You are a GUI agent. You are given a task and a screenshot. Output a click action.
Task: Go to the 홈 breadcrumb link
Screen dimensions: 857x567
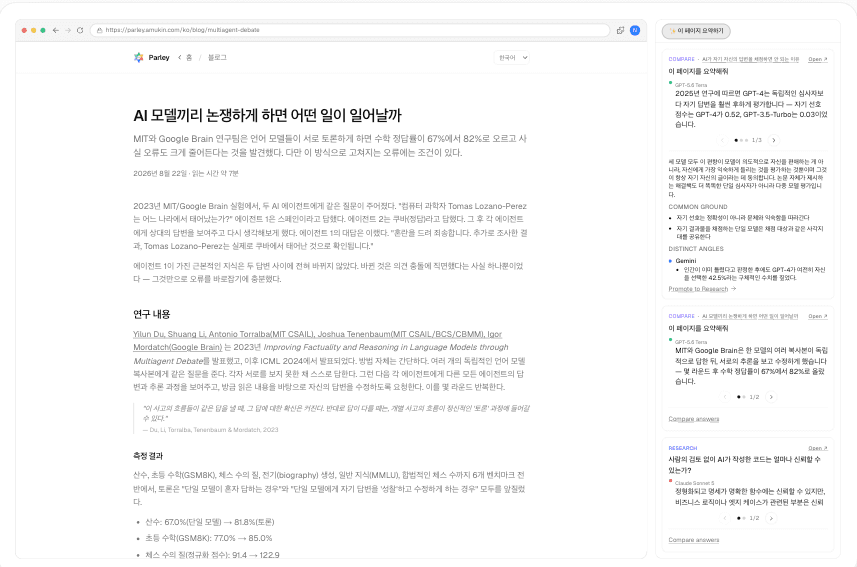point(189,57)
